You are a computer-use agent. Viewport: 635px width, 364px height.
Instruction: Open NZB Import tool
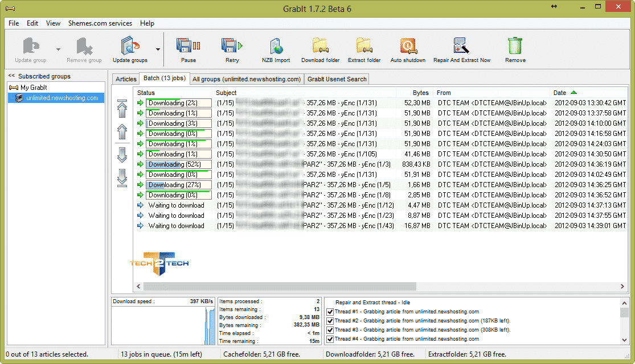(x=276, y=48)
